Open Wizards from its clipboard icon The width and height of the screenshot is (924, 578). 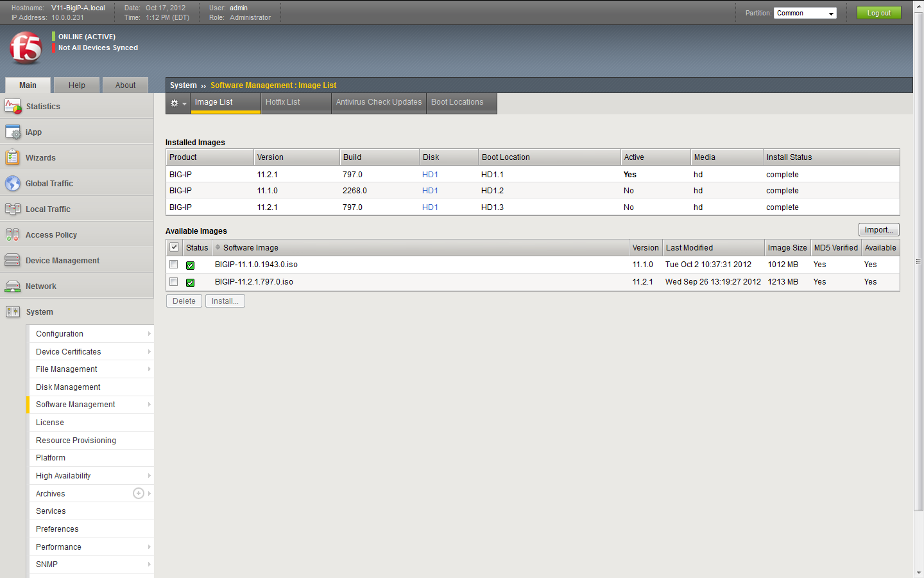coord(13,157)
